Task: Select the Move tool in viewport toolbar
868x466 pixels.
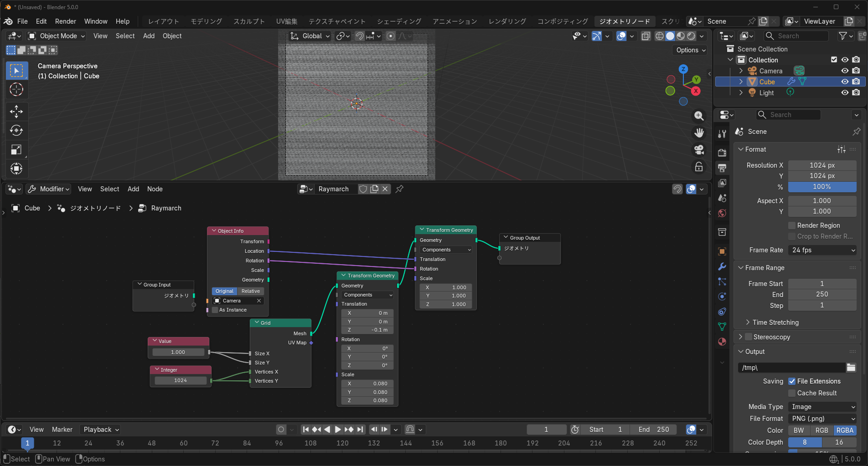Action: pos(16,112)
